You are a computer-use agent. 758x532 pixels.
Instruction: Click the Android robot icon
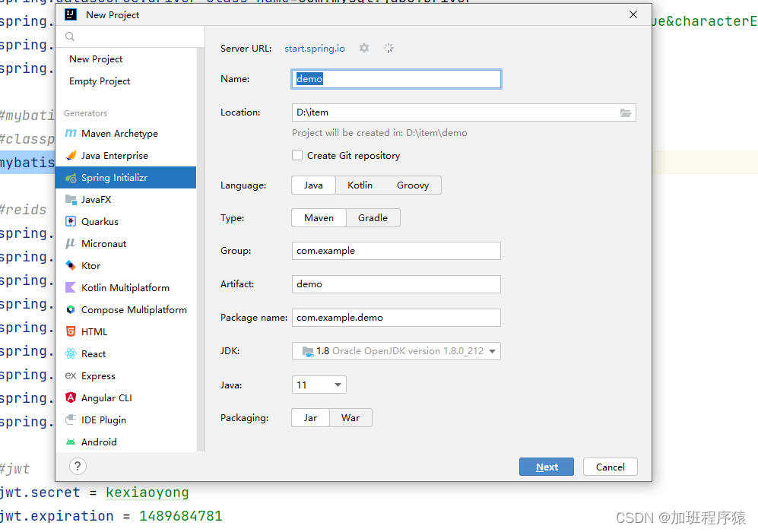[71, 442]
